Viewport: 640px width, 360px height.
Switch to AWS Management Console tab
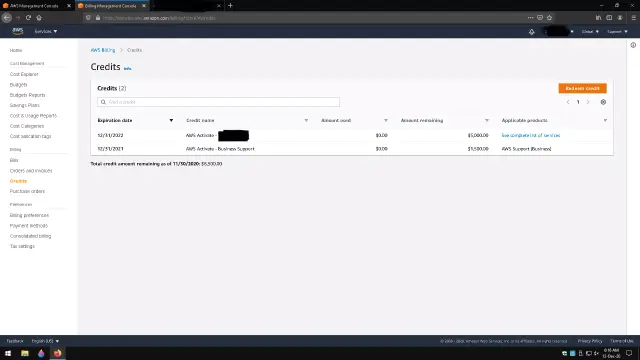34,6
